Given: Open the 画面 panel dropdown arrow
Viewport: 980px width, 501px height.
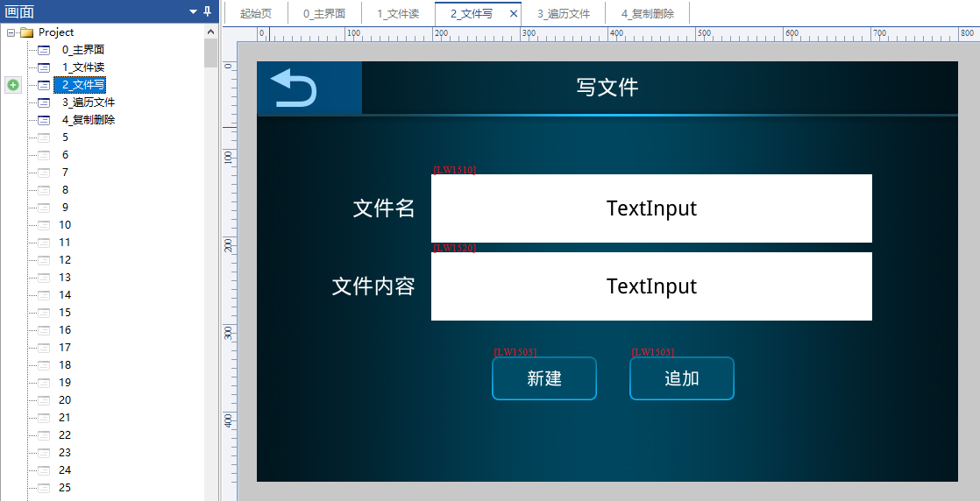Looking at the screenshot, I should point(193,11).
